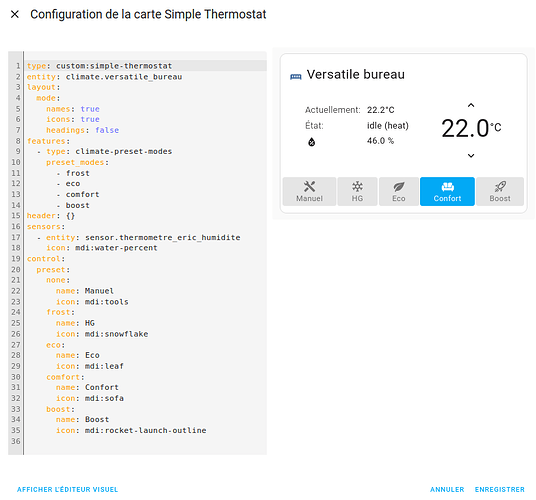
Task: Open the visual editor via Afficher l'éditeur visuel
Action: click(68, 489)
